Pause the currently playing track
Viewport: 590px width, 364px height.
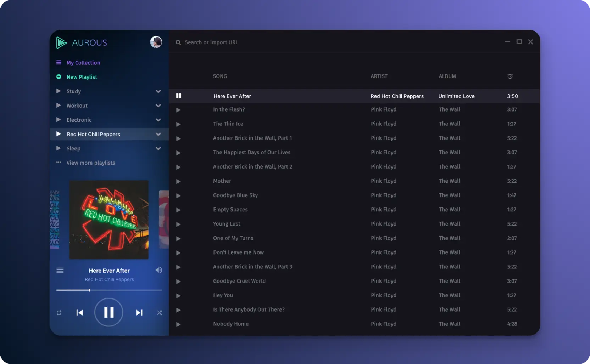(x=109, y=312)
